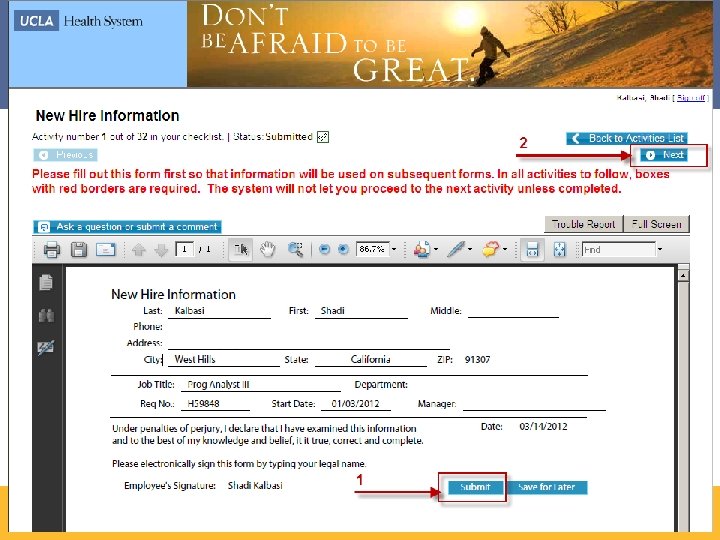720x540 pixels.
Task: Click the Address field line
Action: coord(309,343)
